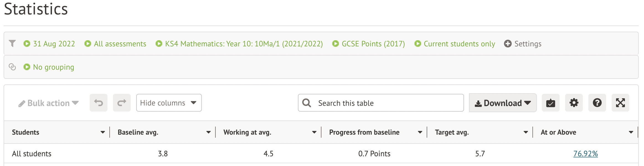This screenshot has width=644, height=166.
Task: Click the 76.92% link
Action: [585, 154]
